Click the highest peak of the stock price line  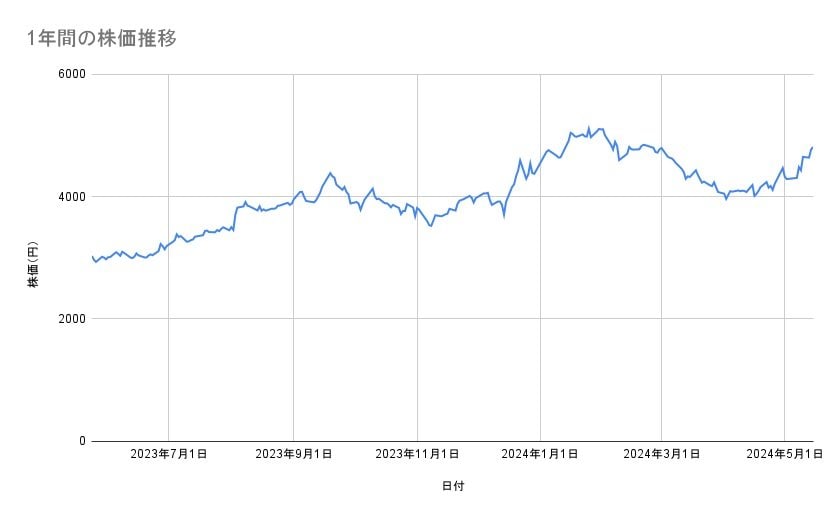click(589, 127)
